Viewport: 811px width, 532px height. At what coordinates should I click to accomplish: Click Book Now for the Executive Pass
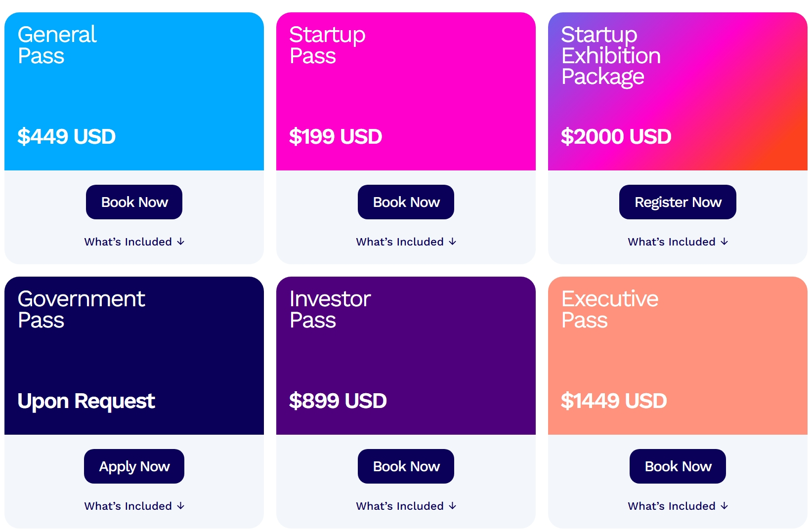coord(677,466)
